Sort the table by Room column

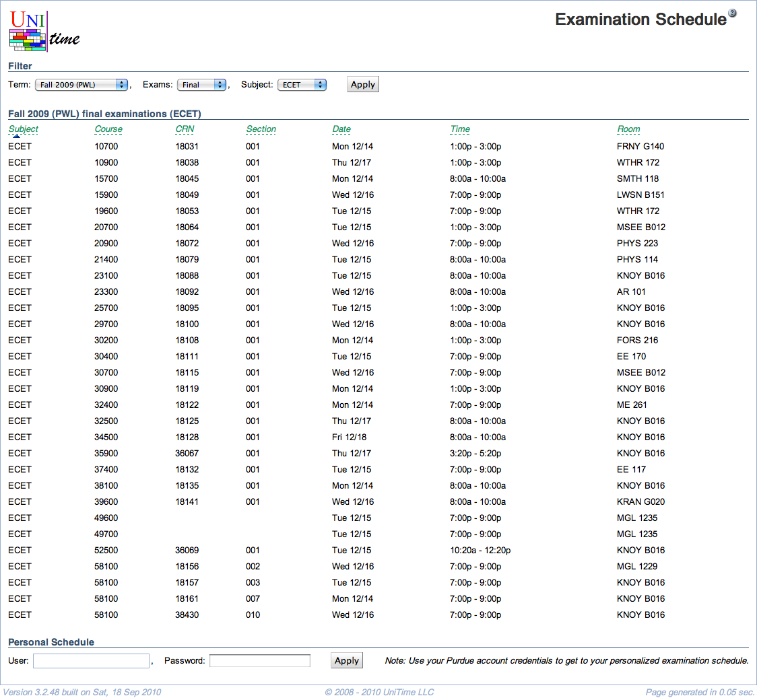coord(628,129)
